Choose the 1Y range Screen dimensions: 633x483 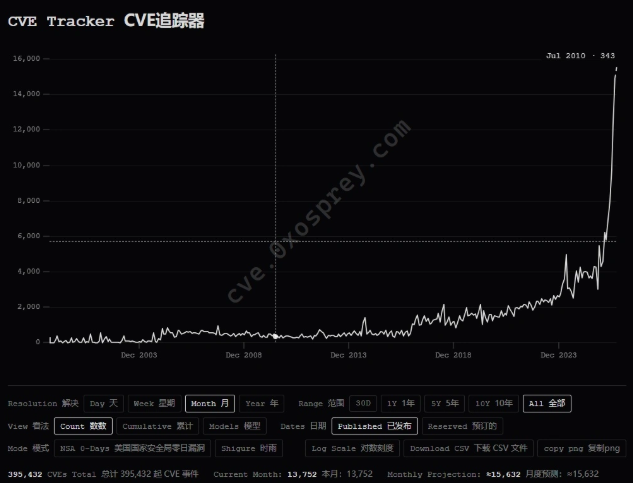pyautogui.click(x=400, y=403)
